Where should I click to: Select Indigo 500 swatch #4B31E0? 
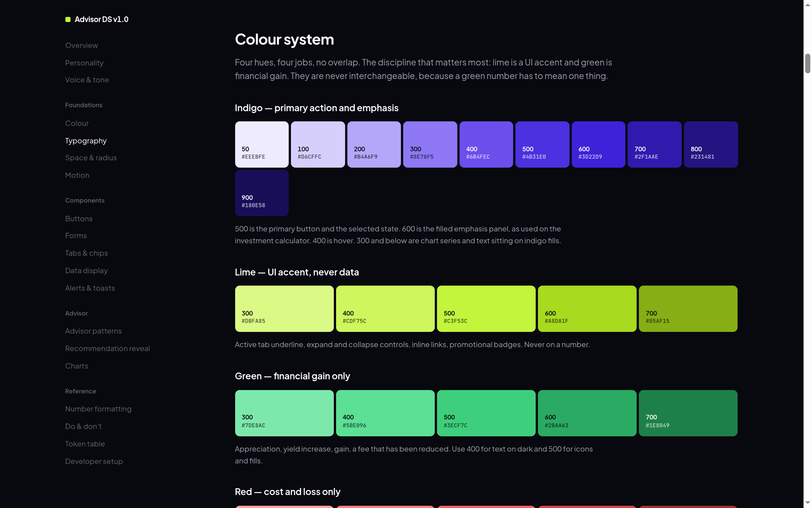(542, 144)
